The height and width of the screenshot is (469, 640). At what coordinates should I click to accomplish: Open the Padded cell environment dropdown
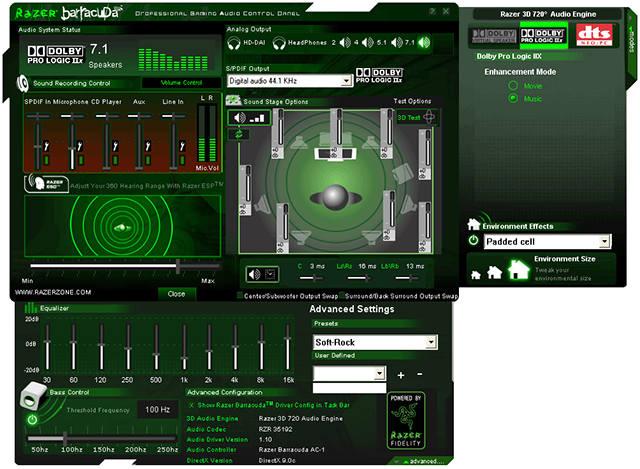[604, 242]
